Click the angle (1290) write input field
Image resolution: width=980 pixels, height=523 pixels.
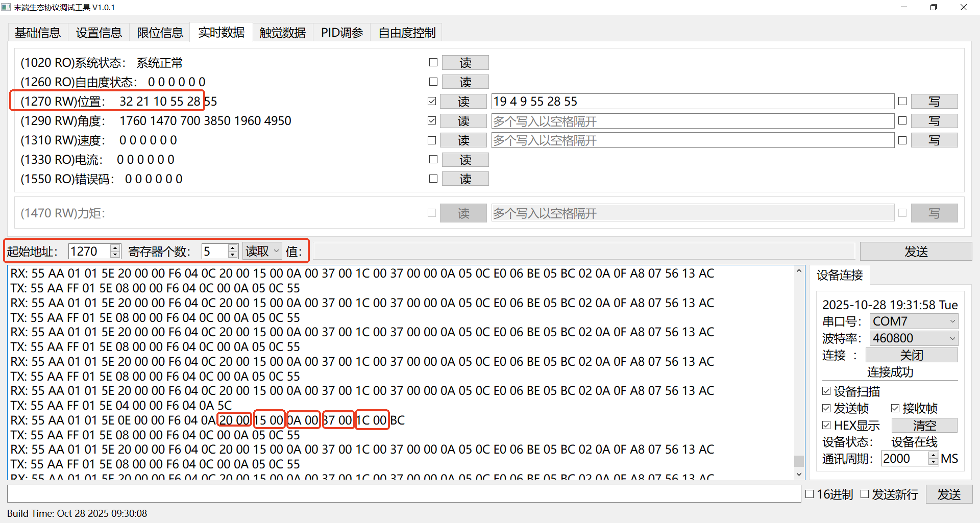692,121
